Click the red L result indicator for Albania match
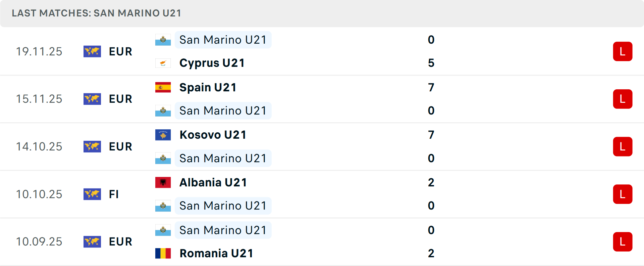 [623, 194]
